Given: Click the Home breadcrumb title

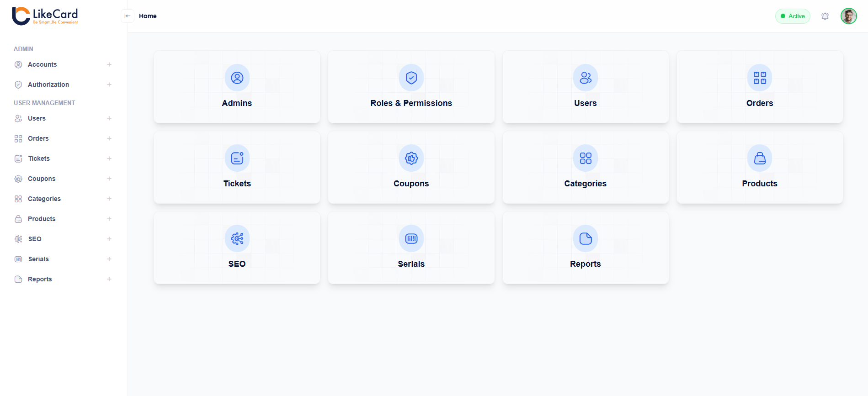Looking at the screenshot, I should [x=148, y=16].
